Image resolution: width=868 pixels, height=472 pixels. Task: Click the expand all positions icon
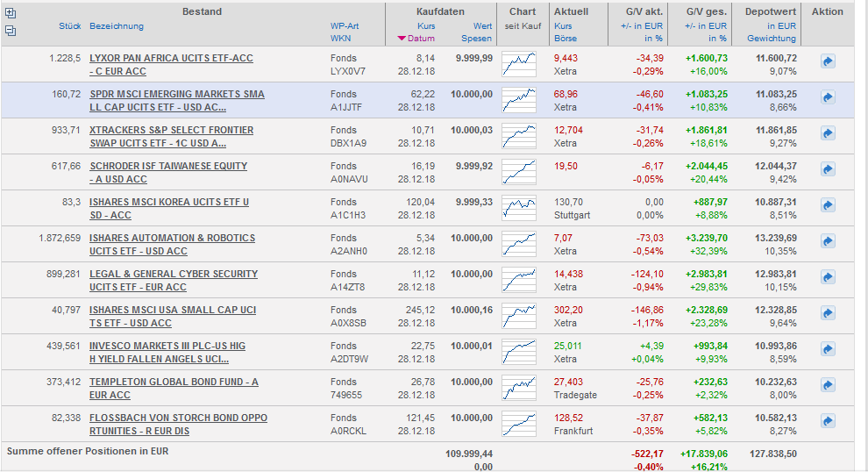(x=11, y=13)
